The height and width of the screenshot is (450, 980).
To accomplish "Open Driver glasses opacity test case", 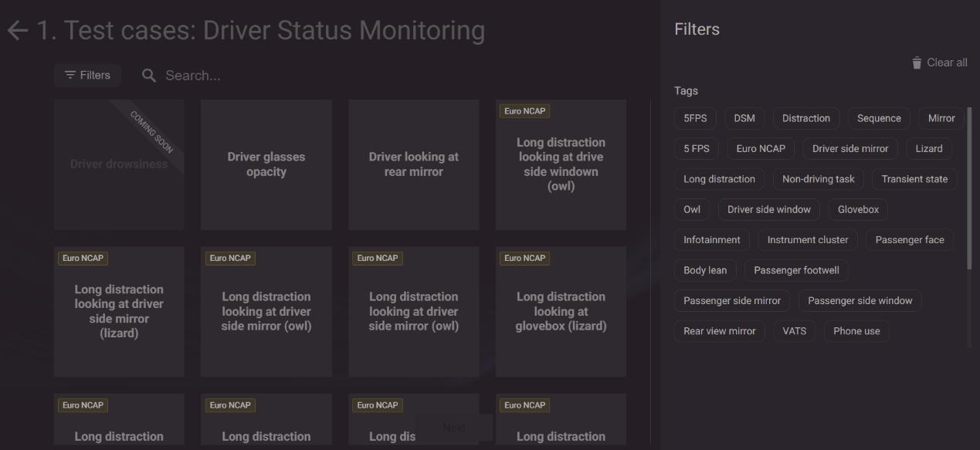I will 266,164.
